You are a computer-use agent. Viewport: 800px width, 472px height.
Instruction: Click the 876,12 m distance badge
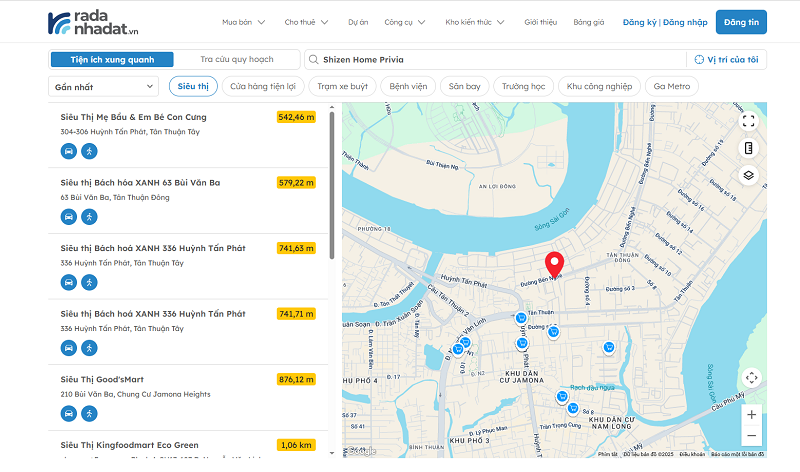click(x=296, y=380)
